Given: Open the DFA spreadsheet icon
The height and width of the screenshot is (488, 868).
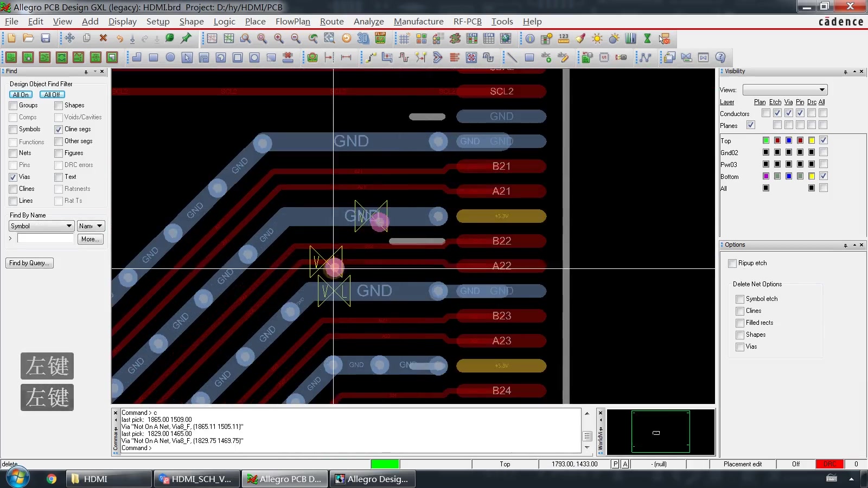Looking at the screenshot, I should coord(489,38).
